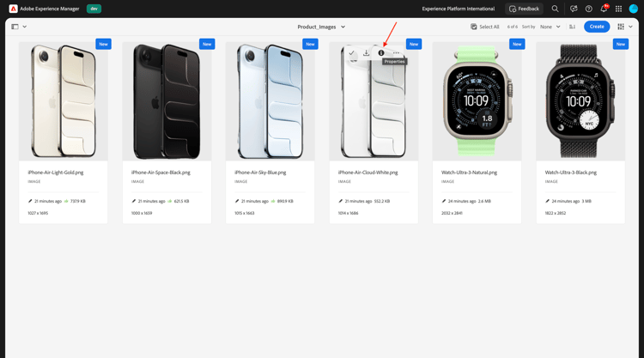Click file name Watch-Ultra-3-Black.png
The height and width of the screenshot is (358, 644).
coord(571,173)
